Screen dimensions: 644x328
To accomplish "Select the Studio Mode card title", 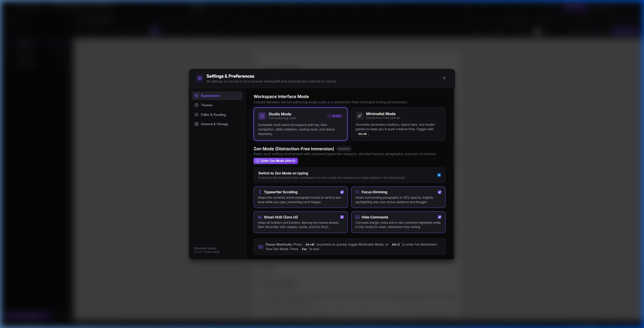I will [x=280, y=114].
